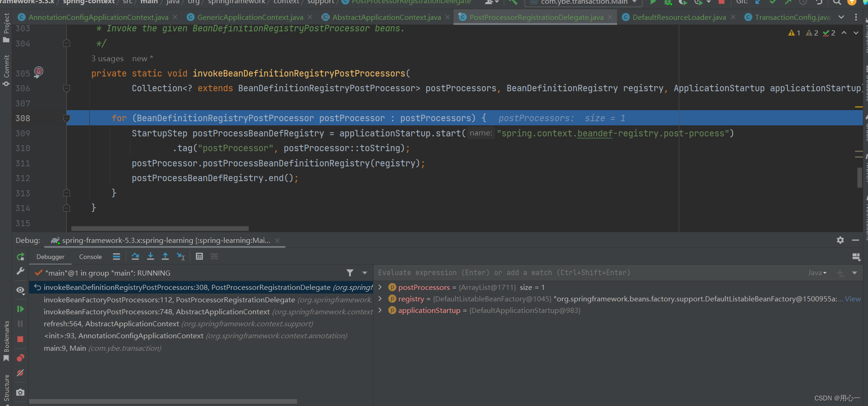This screenshot has height=406, width=868.
Task: Click the Step Into debugger icon
Action: click(x=150, y=256)
